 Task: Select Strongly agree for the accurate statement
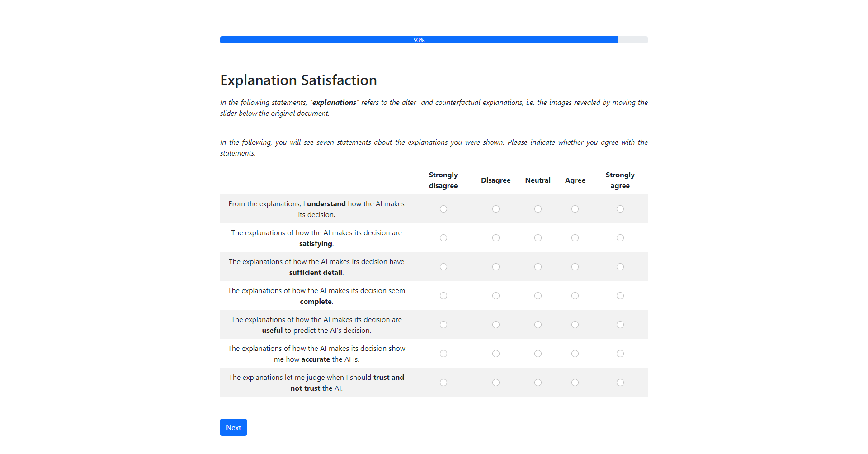(x=620, y=354)
